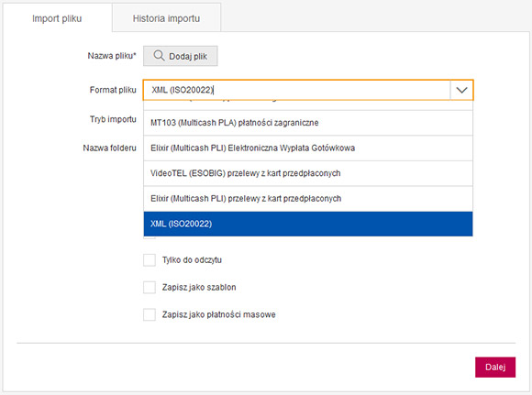Screen dimensions: 532x395
Task: Select Elixir (Multicash PLI) przelewy z kart przedpłaconych
Action: coord(308,199)
